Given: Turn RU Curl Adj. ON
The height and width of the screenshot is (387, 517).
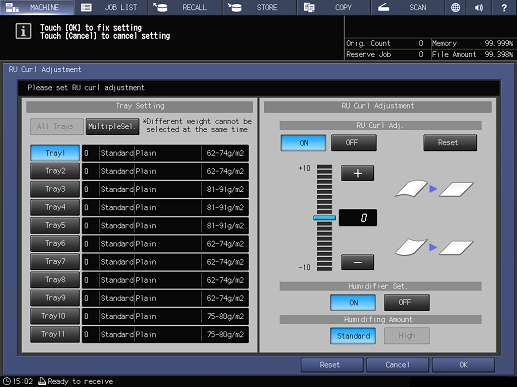Looking at the screenshot, I should pos(303,143).
